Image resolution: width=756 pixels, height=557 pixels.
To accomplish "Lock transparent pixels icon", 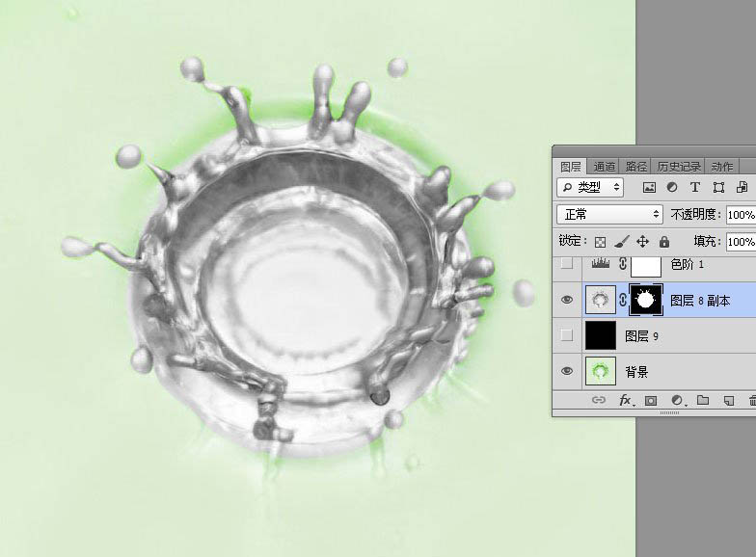I will click(x=600, y=241).
